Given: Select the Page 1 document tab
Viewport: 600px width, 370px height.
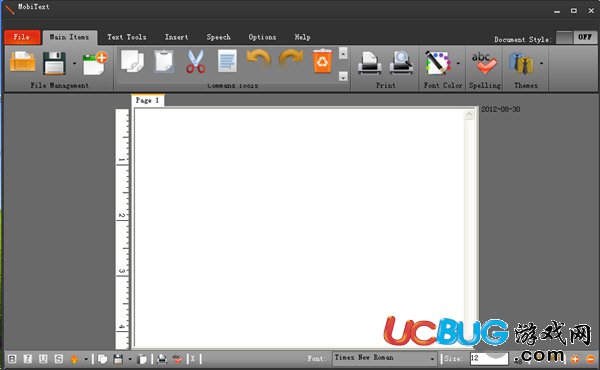Looking at the screenshot, I should (x=148, y=100).
